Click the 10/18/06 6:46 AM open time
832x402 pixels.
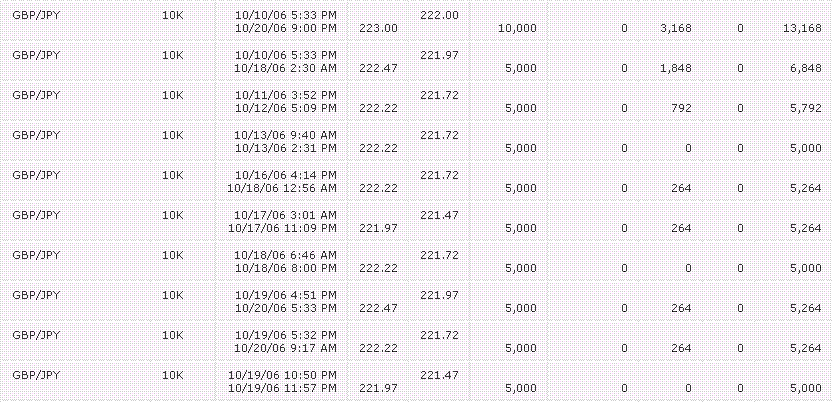coord(285,255)
